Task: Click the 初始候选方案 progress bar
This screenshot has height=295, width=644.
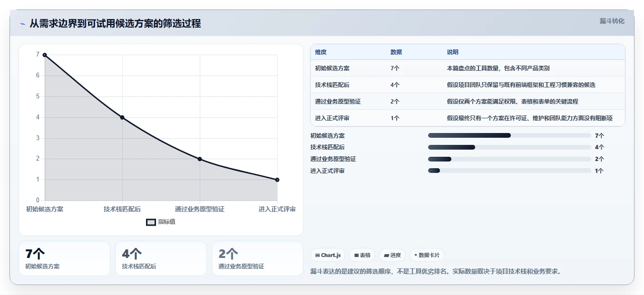Action: pos(509,135)
